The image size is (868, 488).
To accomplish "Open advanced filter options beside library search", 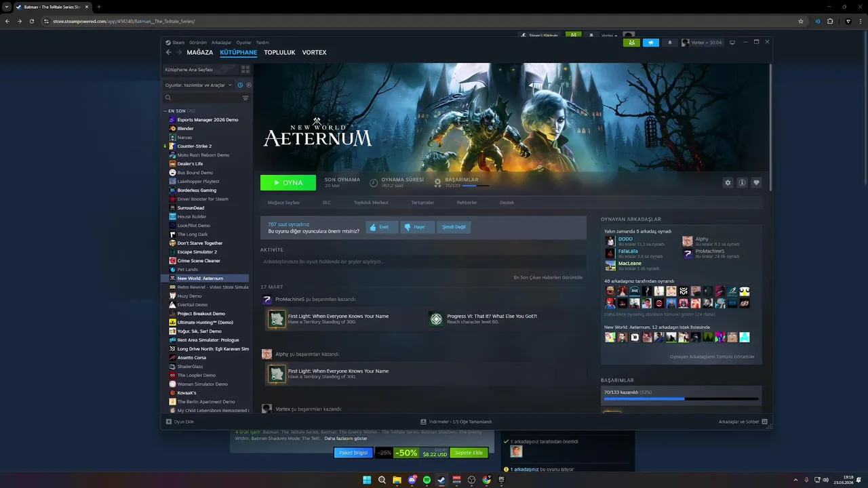I will [x=245, y=98].
